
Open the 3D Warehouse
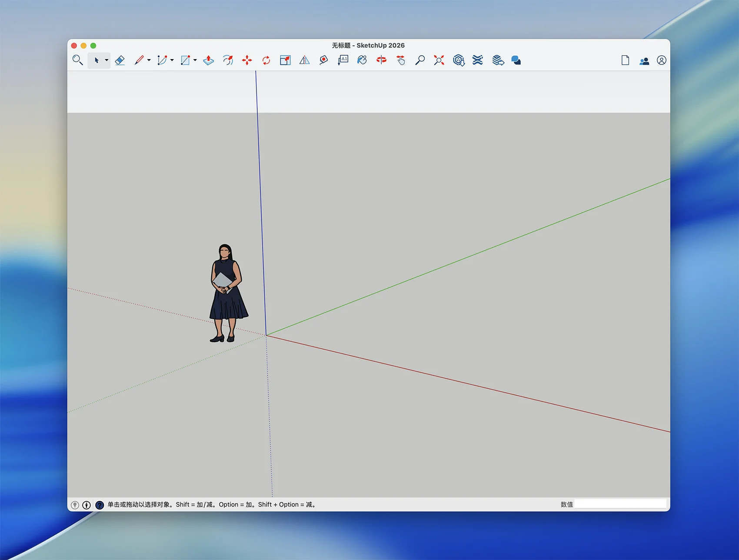[x=459, y=60]
